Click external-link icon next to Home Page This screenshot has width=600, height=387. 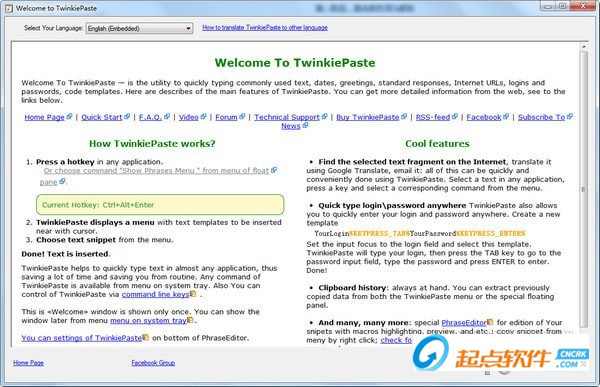pos(69,116)
